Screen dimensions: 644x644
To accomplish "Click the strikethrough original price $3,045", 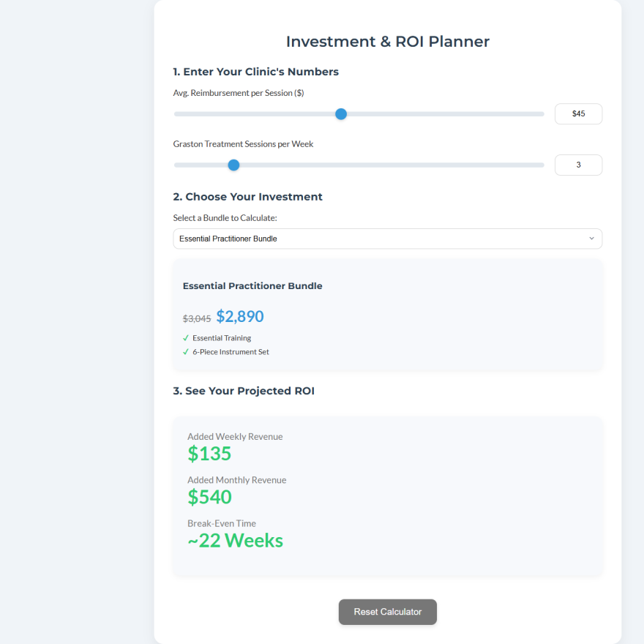I will click(x=195, y=317).
